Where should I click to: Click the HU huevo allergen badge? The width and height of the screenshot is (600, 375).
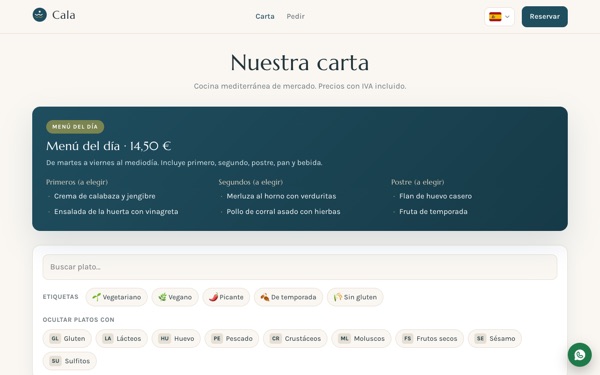coord(165,338)
